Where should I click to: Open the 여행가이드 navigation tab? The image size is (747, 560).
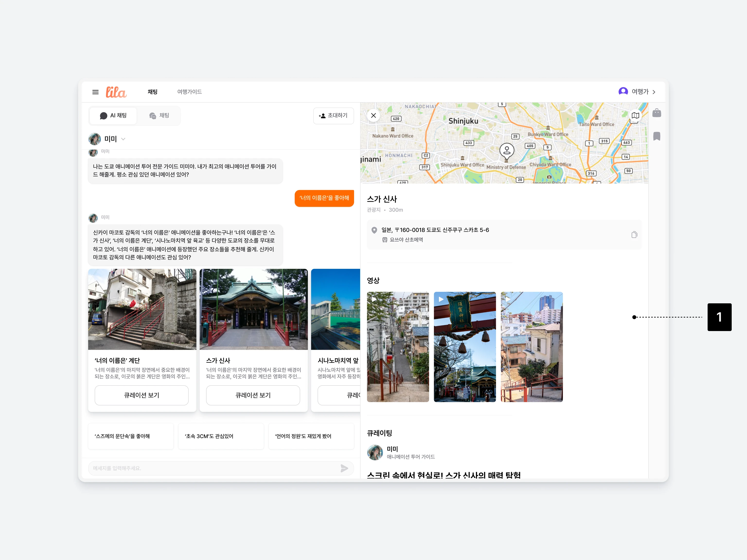[x=189, y=92]
